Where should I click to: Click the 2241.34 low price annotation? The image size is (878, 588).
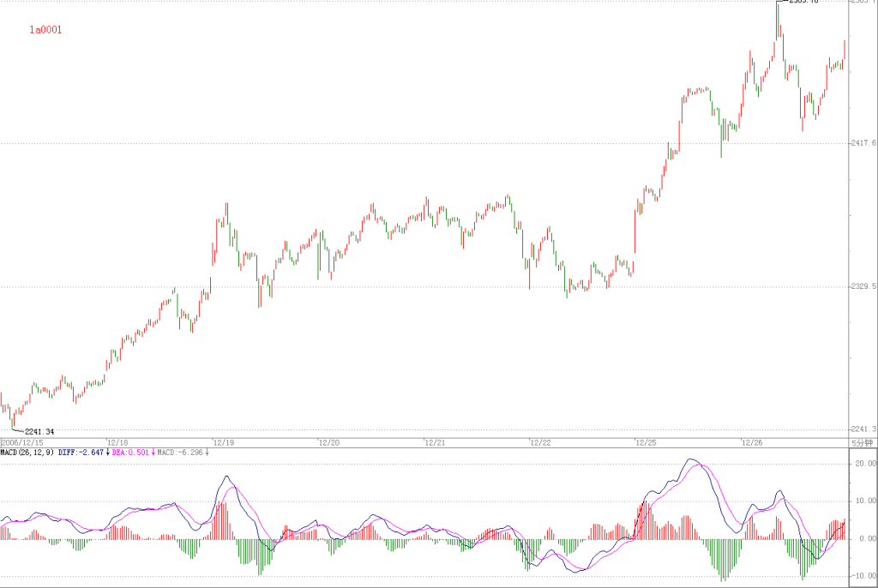pyautogui.click(x=39, y=432)
